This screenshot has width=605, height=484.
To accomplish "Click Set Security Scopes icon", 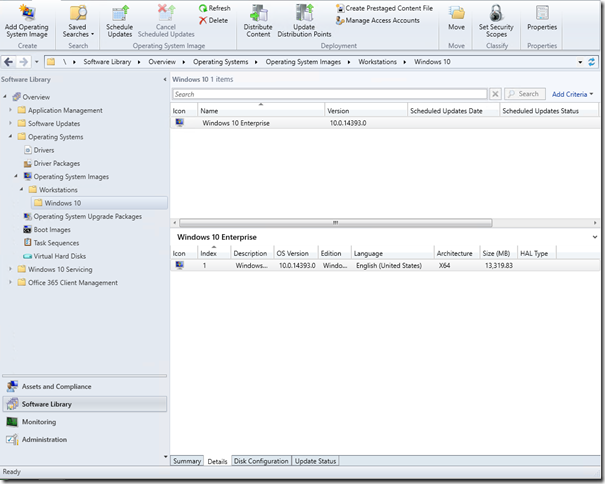I will 496,13.
